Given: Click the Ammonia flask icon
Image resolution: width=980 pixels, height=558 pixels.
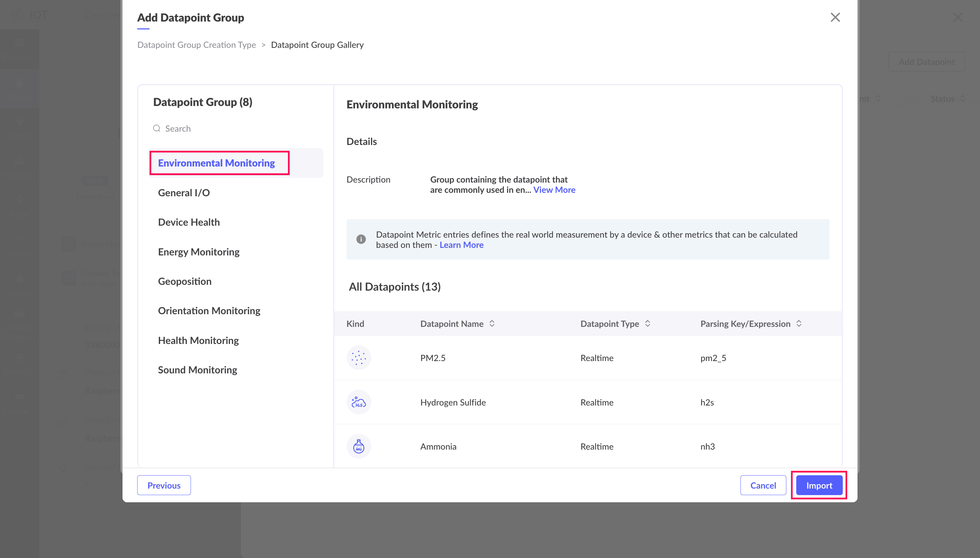Looking at the screenshot, I should tap(359, 446).
